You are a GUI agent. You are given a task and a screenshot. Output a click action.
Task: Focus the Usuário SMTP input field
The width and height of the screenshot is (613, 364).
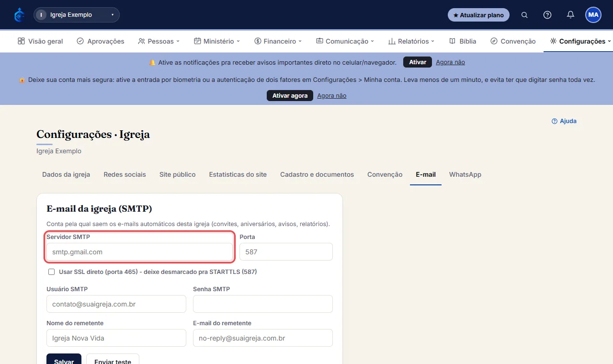click(x=116, y=304)
